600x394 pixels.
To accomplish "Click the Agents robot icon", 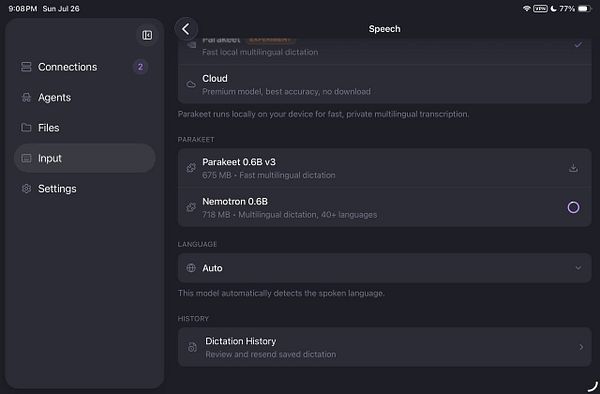I will [26, 98].
